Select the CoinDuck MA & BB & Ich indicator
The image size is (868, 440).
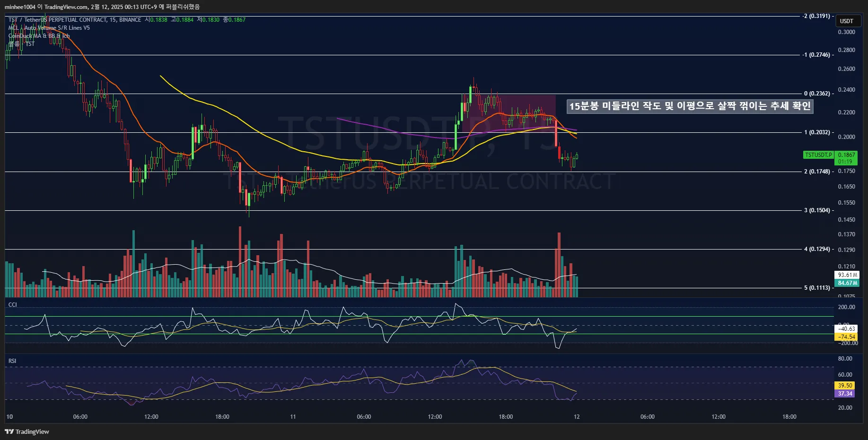point(39,36)
